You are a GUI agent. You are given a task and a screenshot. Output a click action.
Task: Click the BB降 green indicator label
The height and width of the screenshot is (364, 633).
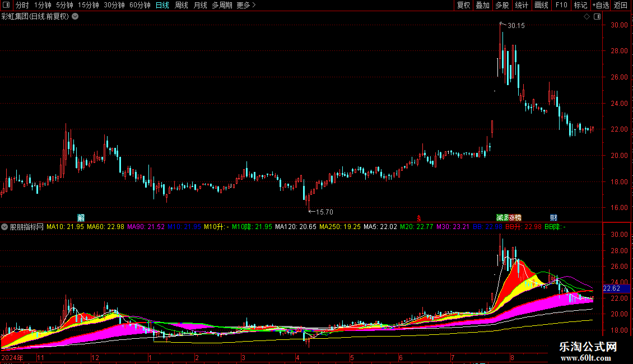[x=555, y=227]
